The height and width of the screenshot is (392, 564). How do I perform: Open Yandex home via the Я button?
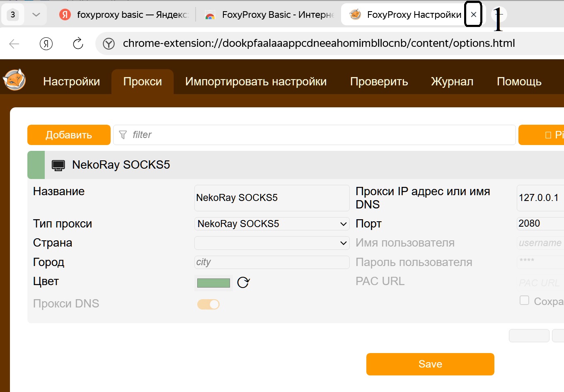pyautogui.click(x=46, y=44)
